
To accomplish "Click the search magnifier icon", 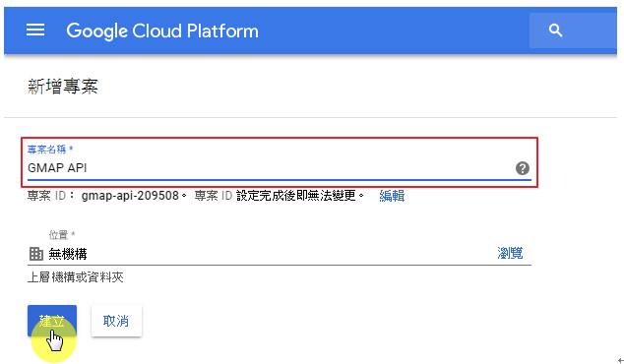I will coord(555,30).
